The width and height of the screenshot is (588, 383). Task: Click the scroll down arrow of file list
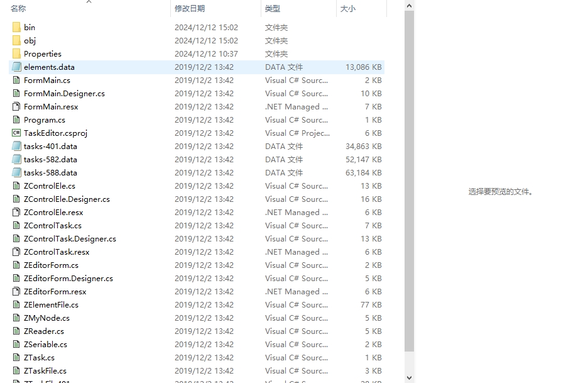click(x=409, y=378)
